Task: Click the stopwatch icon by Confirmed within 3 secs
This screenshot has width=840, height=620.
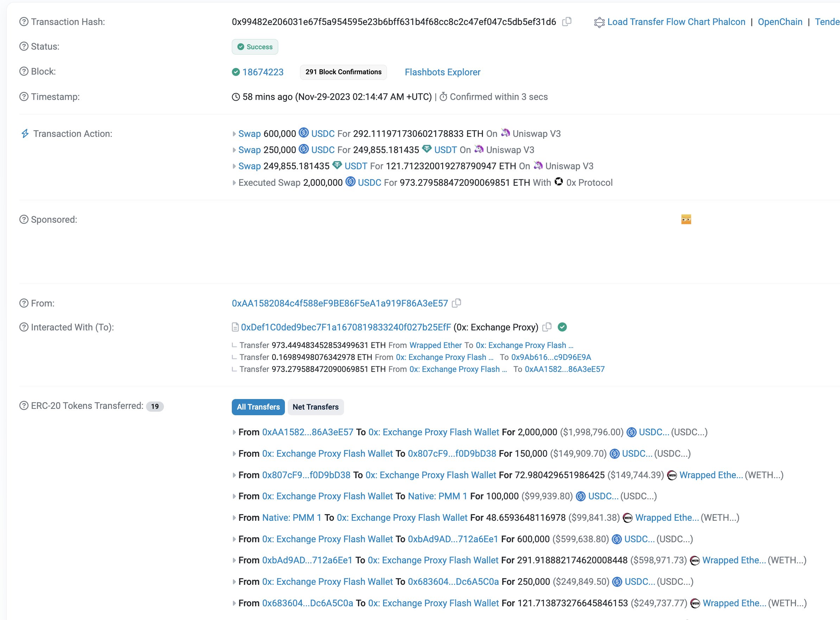Action: [x=443, y=97]
